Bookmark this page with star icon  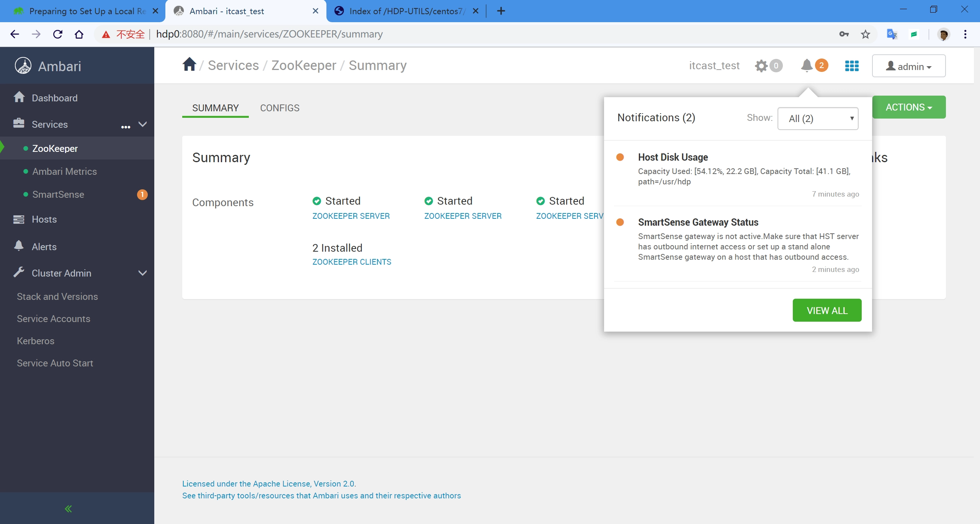[865, 34]
